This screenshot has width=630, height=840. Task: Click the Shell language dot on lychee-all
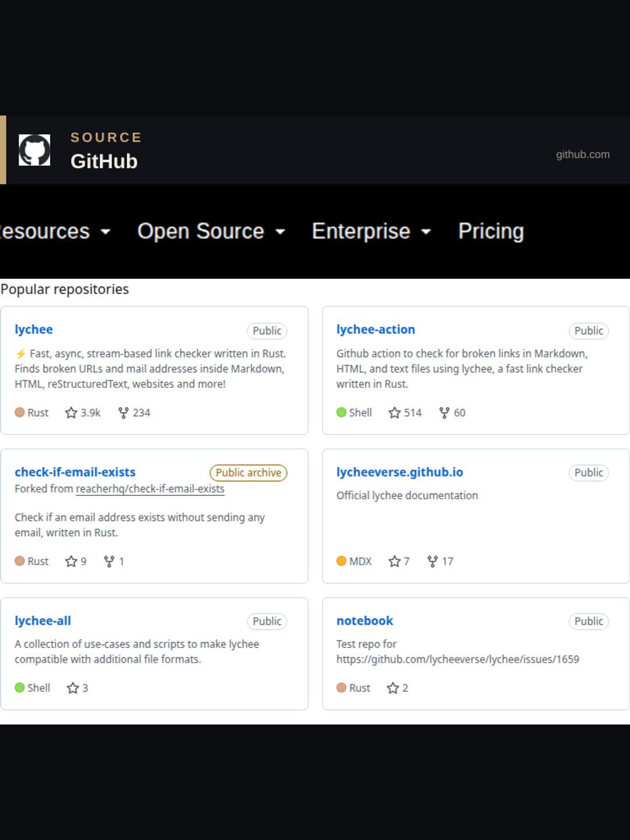[x=20, y=688]
